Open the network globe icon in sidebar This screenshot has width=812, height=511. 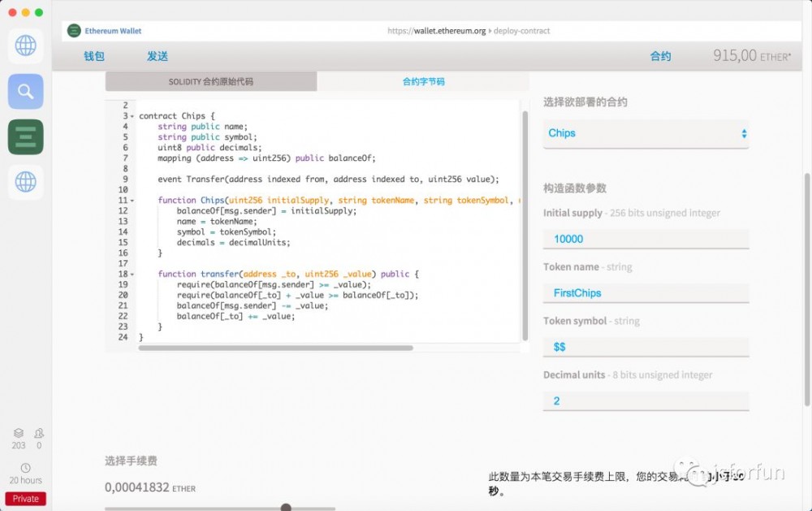tap(25, 45)
